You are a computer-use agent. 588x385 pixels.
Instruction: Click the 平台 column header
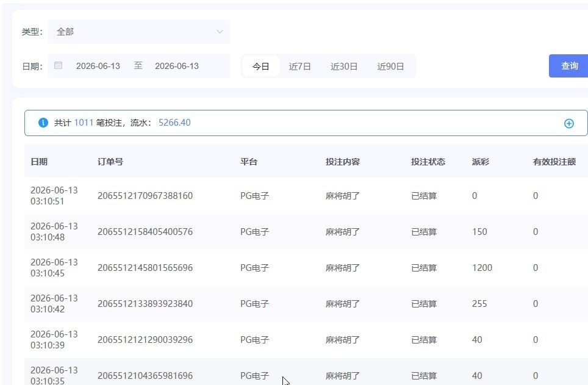point(249,162)
